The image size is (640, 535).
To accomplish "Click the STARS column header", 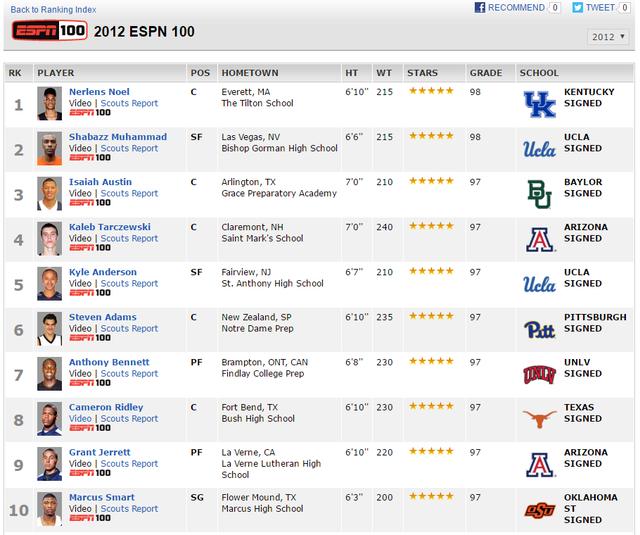I will click(x=422, y=73).
